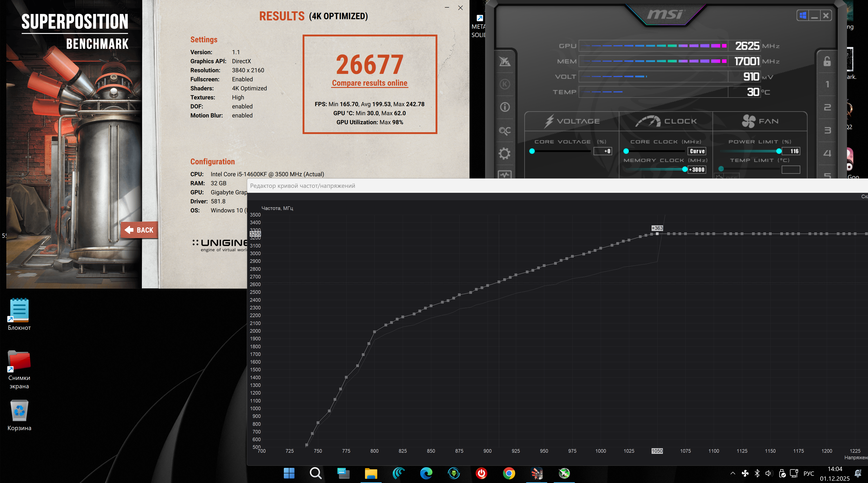Click the Core Clock Curve field
Viewport: 868px width, 483px height.
697,151
